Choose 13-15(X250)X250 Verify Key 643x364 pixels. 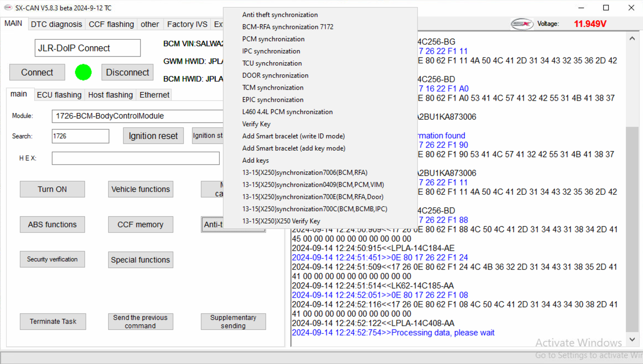281,221
